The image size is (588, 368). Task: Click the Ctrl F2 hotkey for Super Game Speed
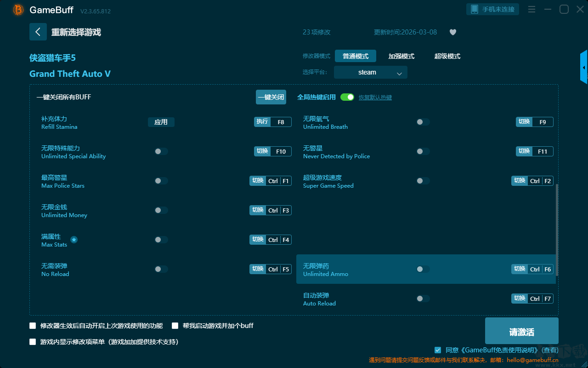(x=532, y=181)
